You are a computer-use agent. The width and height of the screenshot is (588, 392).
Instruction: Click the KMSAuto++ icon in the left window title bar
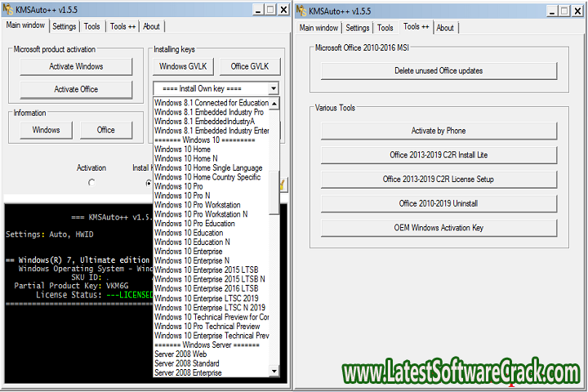pyautogui.click(x=8, y=11)
